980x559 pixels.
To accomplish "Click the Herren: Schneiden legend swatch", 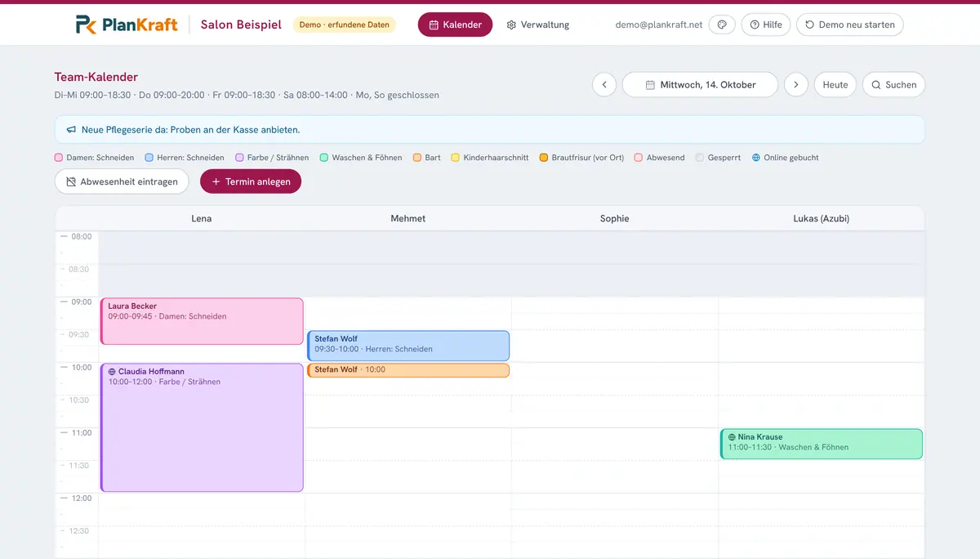I will pos(149,158).
